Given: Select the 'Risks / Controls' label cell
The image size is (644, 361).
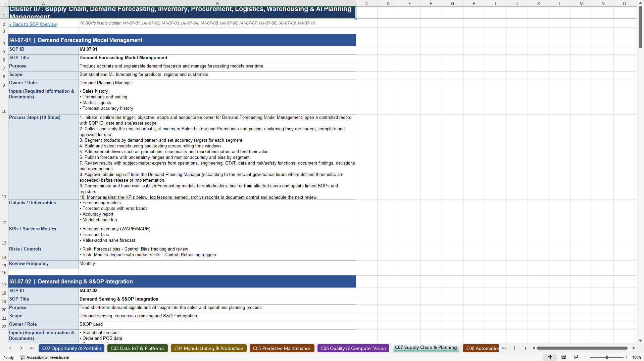Looking at the screenshot, I should pyautogui.click(x=43, y=253).
